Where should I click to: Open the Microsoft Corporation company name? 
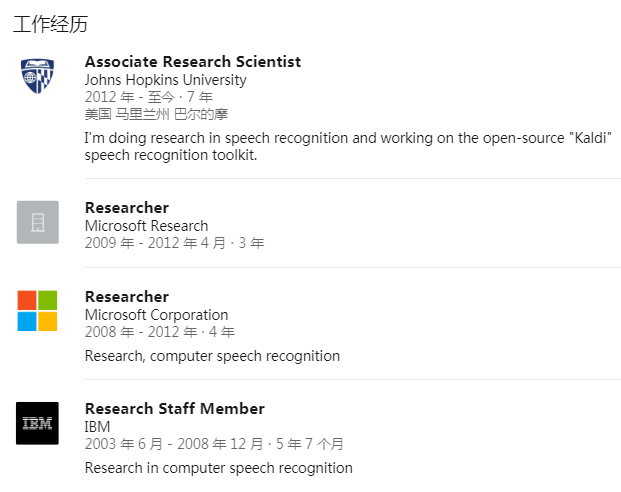156,315
